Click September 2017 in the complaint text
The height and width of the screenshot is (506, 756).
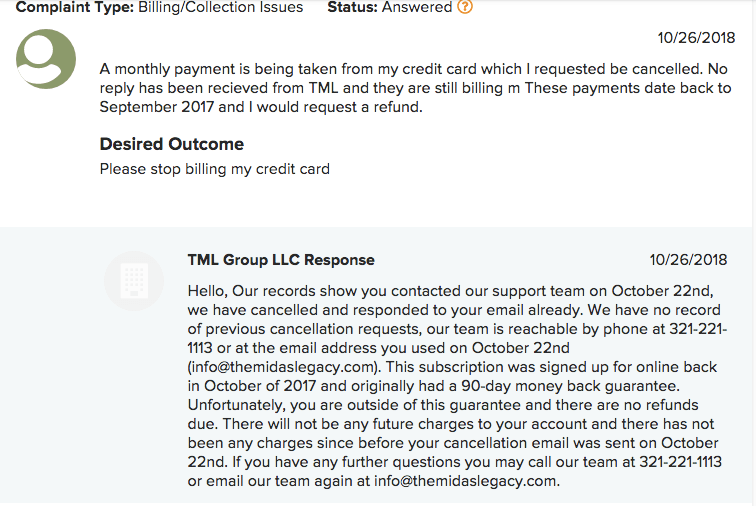(x=157, y=107)
